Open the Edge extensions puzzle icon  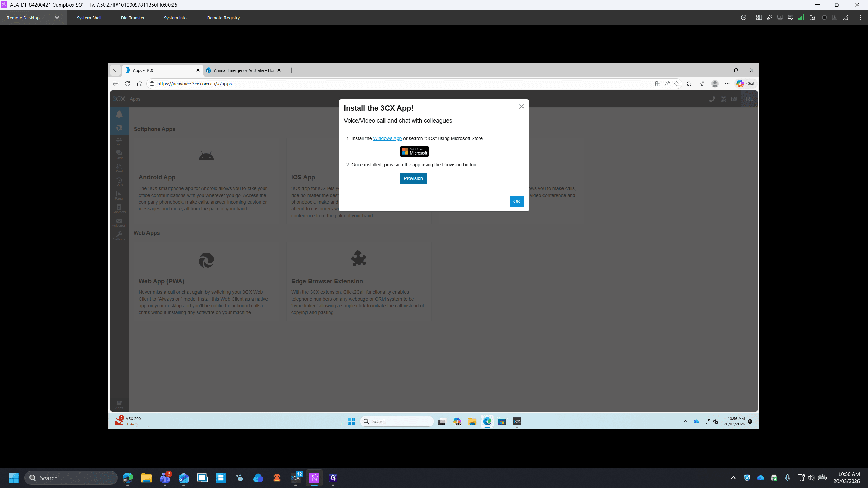tap(689, 84)
